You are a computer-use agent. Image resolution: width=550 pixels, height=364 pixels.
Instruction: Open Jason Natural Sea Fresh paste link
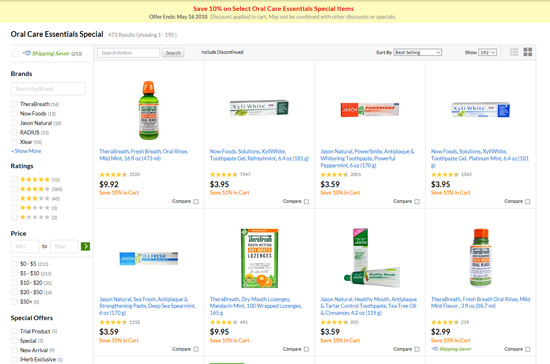pyautogui.click(x=147, y=306)
